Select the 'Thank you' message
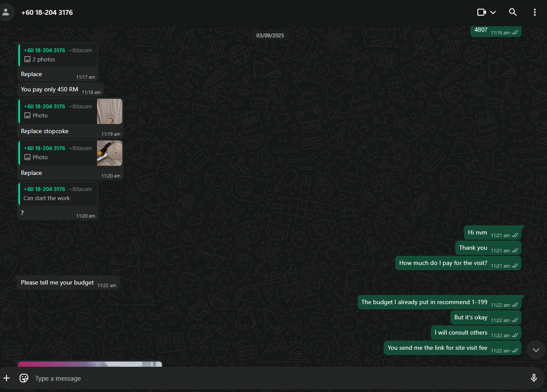 coord(488,248)
